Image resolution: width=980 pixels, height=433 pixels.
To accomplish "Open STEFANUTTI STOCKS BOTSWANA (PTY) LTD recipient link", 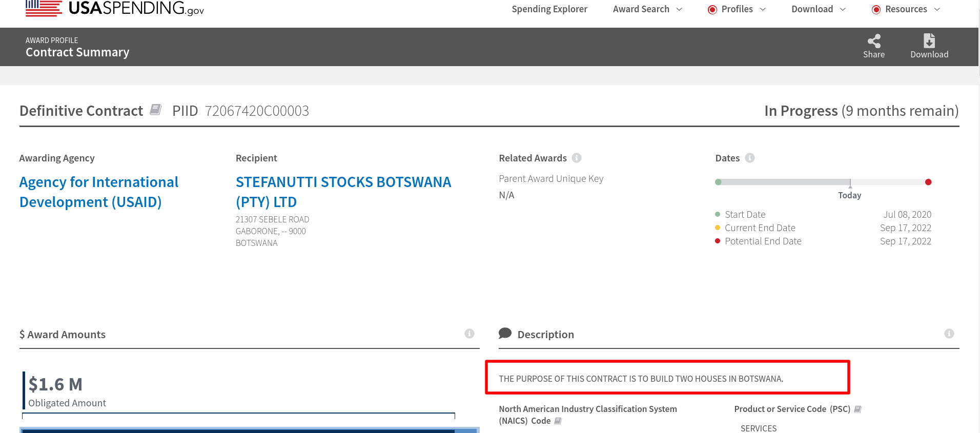I will point(343,192).
